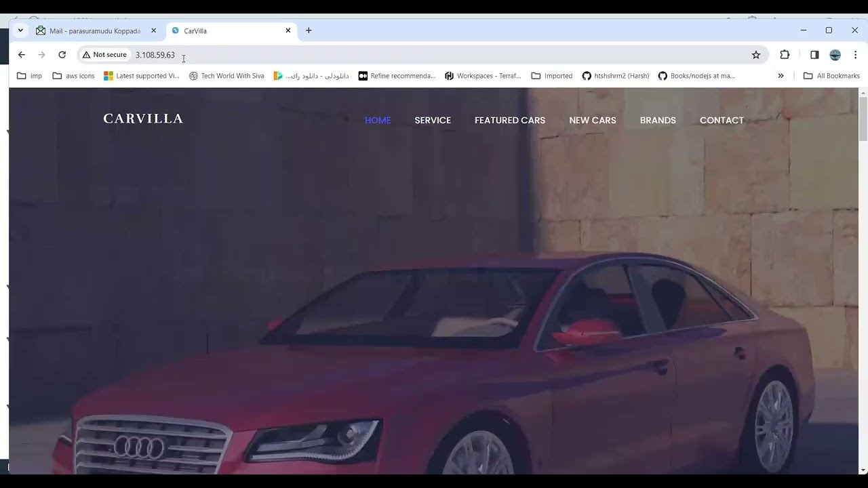Open the tab search dropdown arrow
Screen dimensions: 868x488
[x=20, y=30]
